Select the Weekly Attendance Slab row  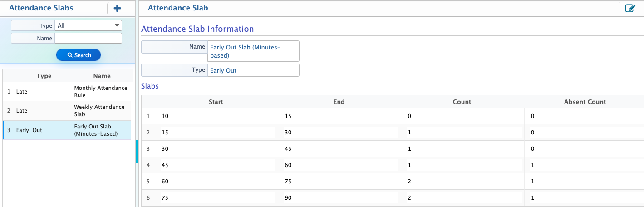point(101,111)
